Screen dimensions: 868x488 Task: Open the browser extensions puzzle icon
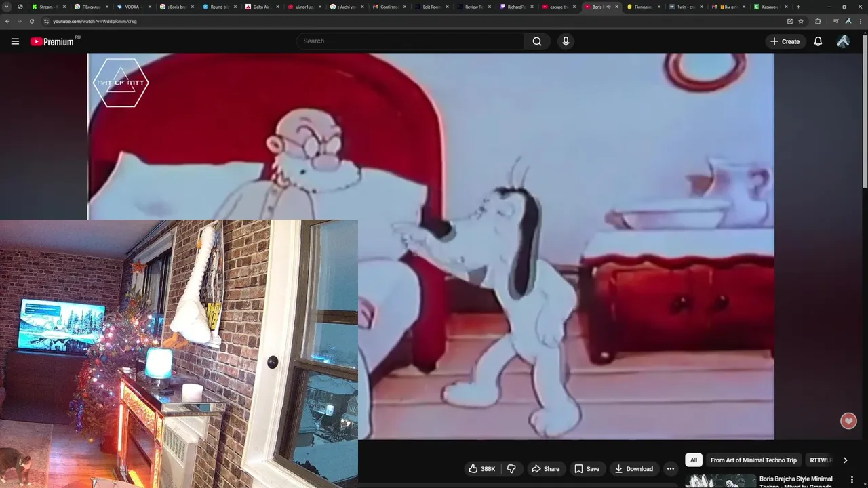[x=818, y=21]
